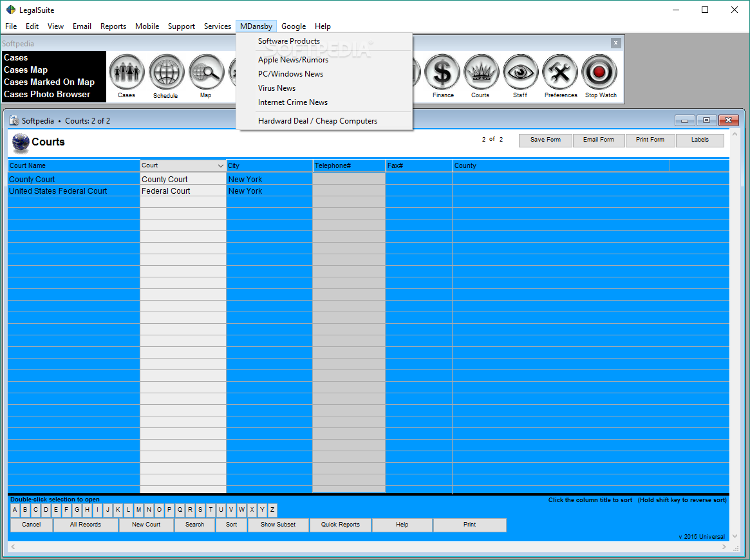Open the View menu
Image resolution: width=750 pixels, height=560 pixels.
coord(55,26)
